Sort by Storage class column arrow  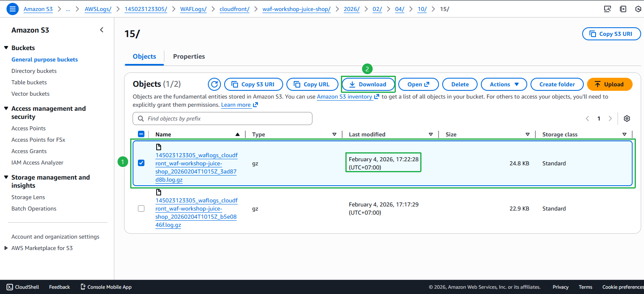(x=624, y=134)
